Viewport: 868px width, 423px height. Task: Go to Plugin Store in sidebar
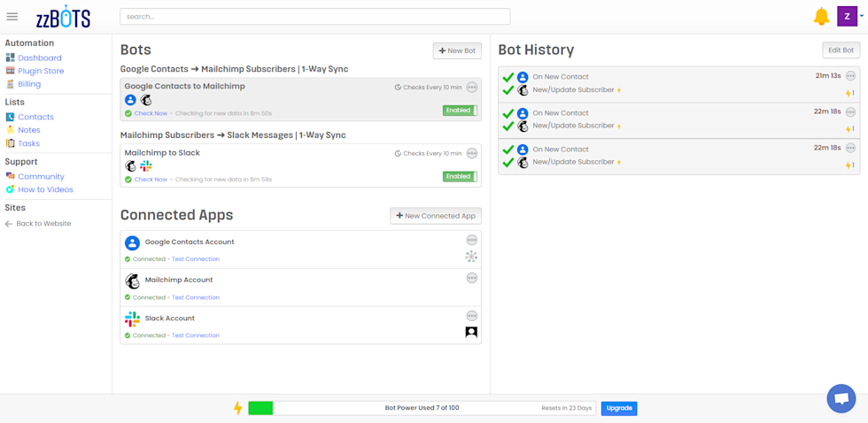pos(41,71)
